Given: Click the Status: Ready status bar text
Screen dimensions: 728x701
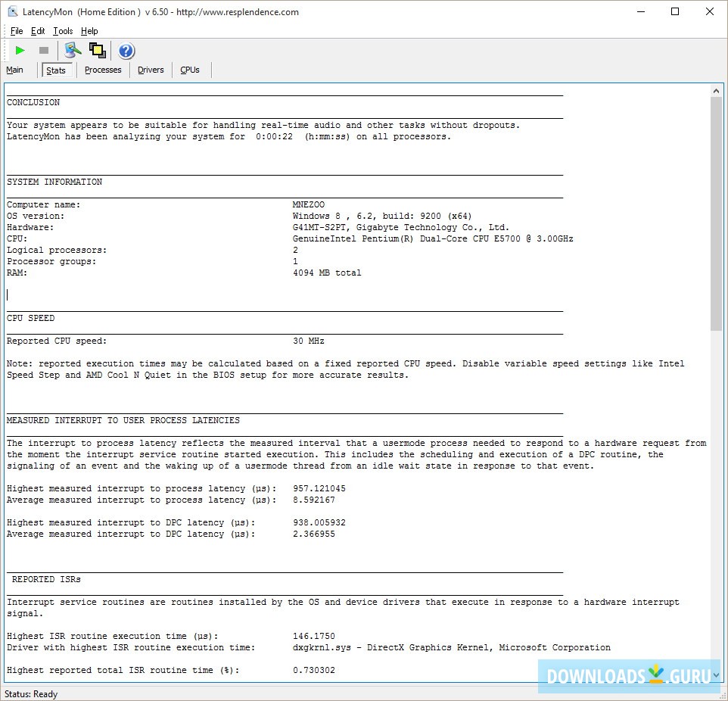Looking at the screenshot, I should tap(30, 694).
